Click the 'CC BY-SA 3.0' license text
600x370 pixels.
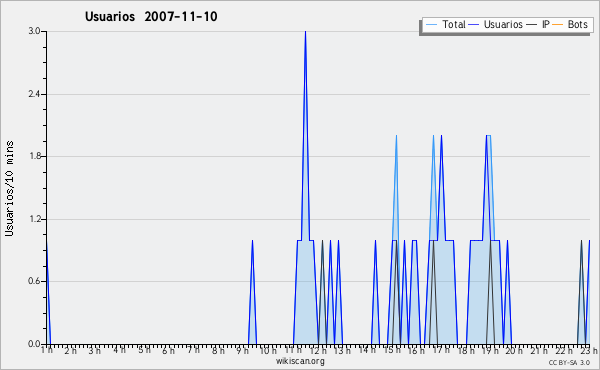pyautogui.click(x=569, y=363)
